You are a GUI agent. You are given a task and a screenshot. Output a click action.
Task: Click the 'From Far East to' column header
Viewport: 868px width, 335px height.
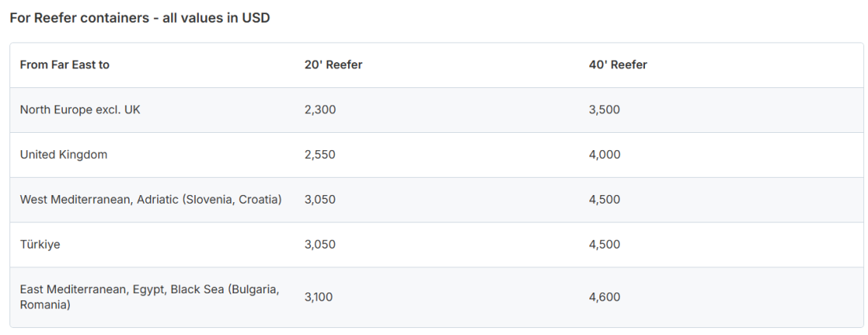(64, 65)
